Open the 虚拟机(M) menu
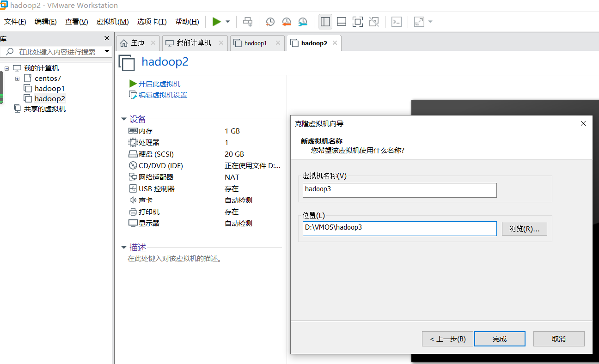This screenshot has width=599, height=364. 112,22
